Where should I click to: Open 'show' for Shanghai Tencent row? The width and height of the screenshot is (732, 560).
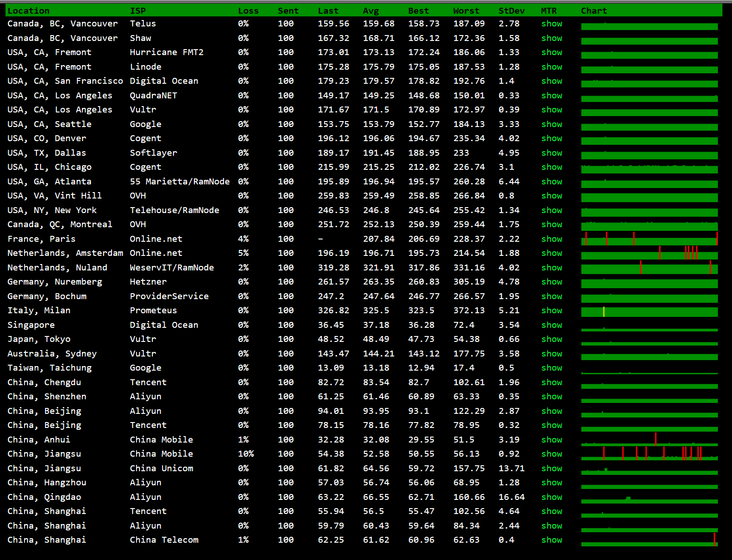[552, 511]
